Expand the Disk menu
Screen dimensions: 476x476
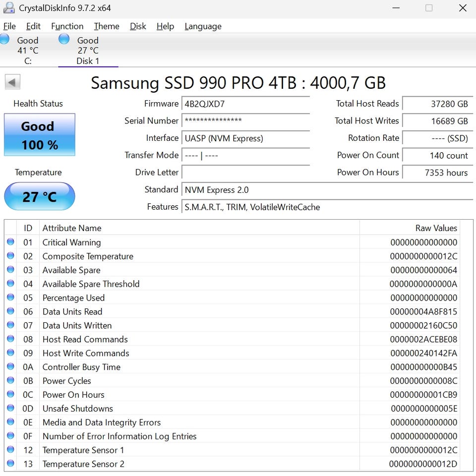(138, 26)
